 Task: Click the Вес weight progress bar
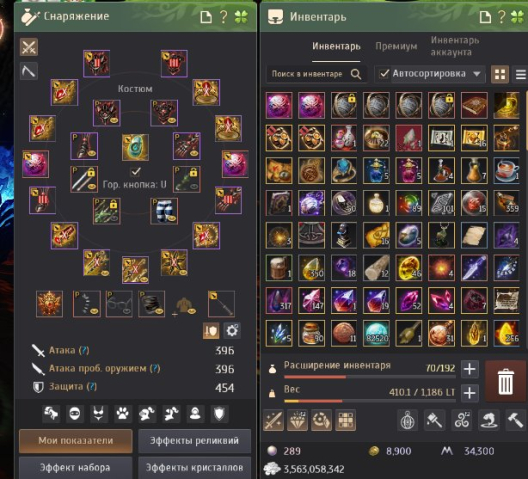pos(370,401)
